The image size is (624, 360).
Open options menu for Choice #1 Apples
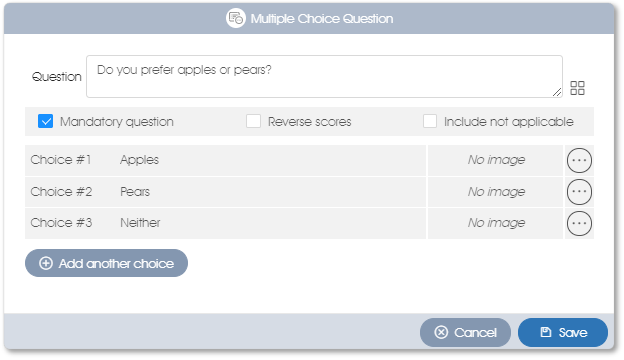pyautogui.click(x=579, y=160)
